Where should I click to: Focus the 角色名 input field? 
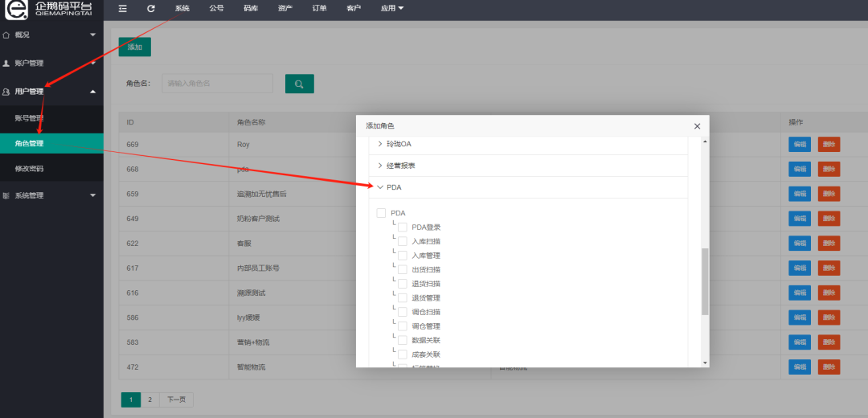[217, 84]
